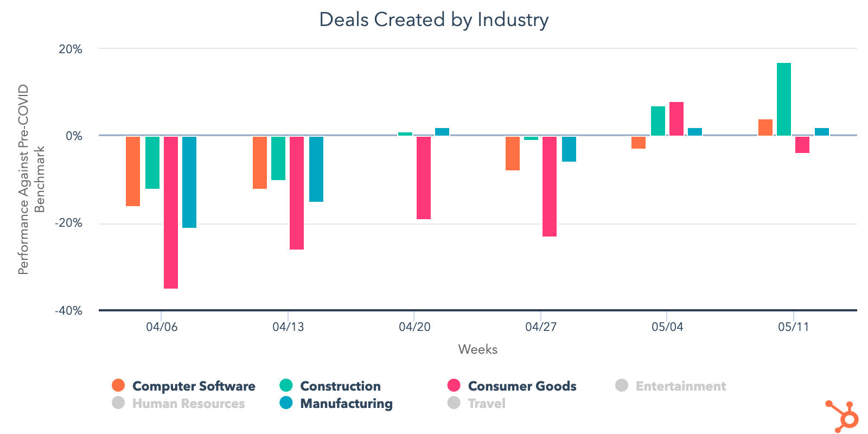Viewport: 868px width, 434px height.
Task: Hide the Consumer Goods series label
Action: pyautogui.click(x=522, y=386)
